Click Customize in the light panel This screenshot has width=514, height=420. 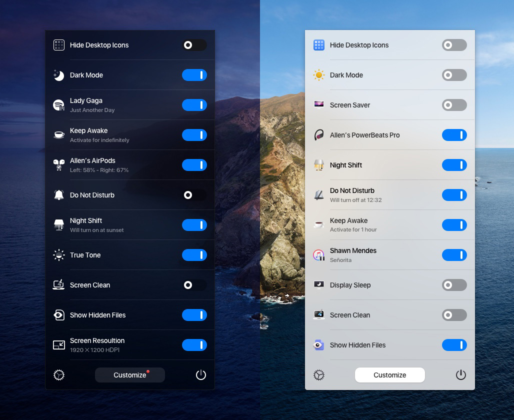click(x=389, y=375)
